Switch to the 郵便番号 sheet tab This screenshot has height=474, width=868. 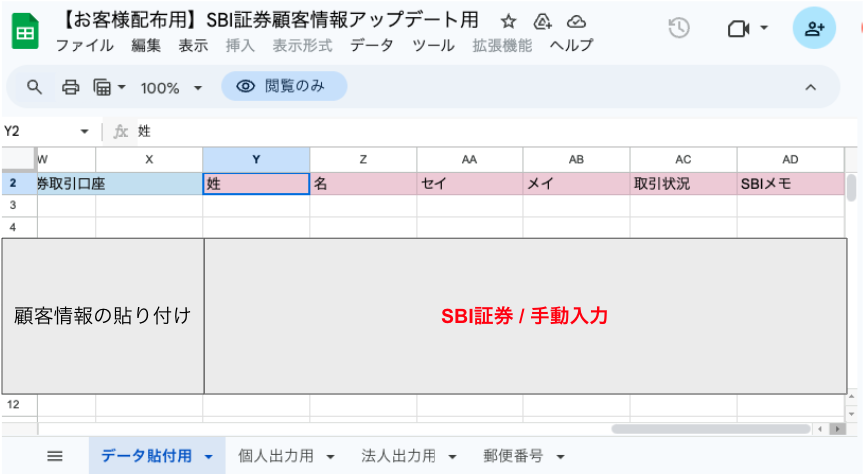click(x=513, y=456)
